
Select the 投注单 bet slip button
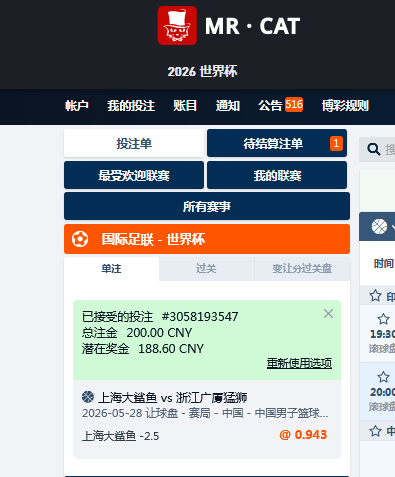point(134,143)
